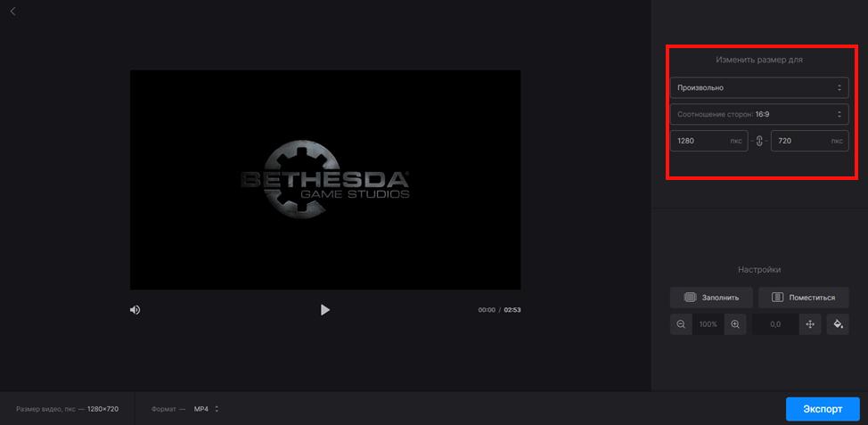Click the Bethesda video preview frame
Screen dimensions: 868x425
[x=325, y=180]
